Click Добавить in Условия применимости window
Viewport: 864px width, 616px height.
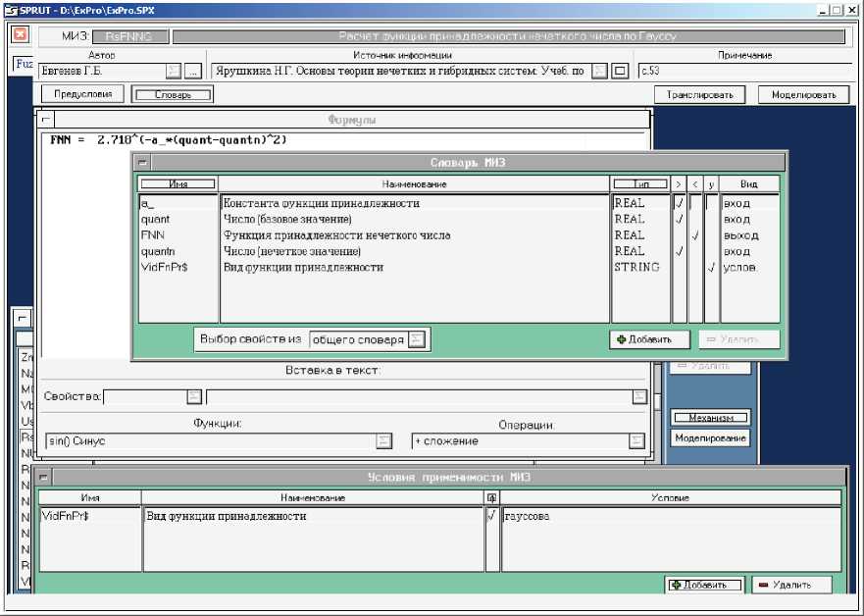(705, 586)
